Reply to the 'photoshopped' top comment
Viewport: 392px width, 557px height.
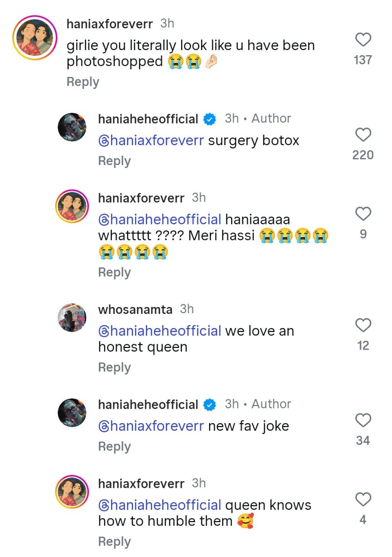point(83,82)
